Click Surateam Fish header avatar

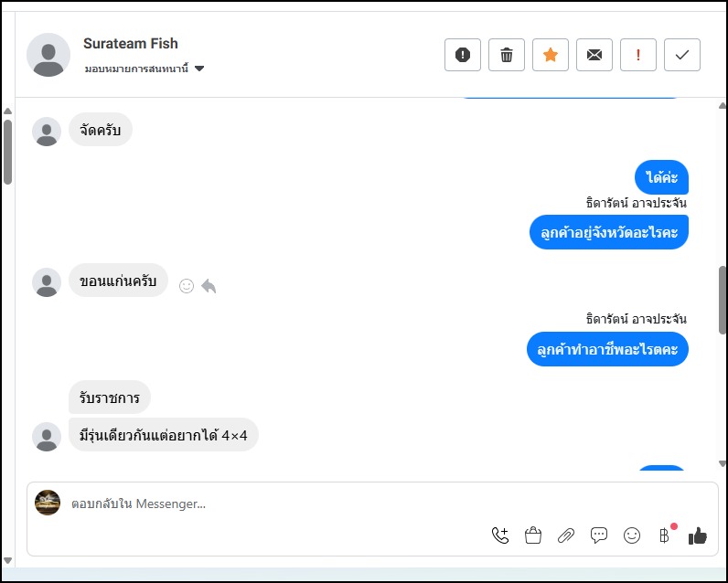(x=48, y=55)
